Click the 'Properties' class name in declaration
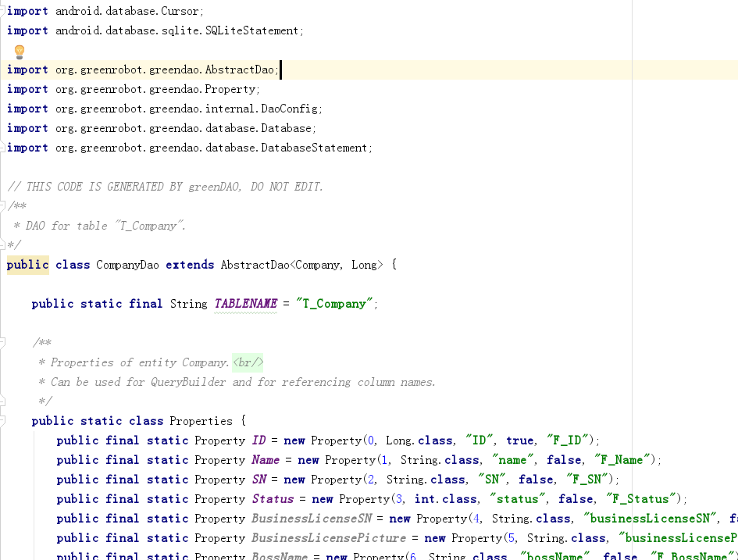This screenshot has width=738, height=560. (201, 421)
